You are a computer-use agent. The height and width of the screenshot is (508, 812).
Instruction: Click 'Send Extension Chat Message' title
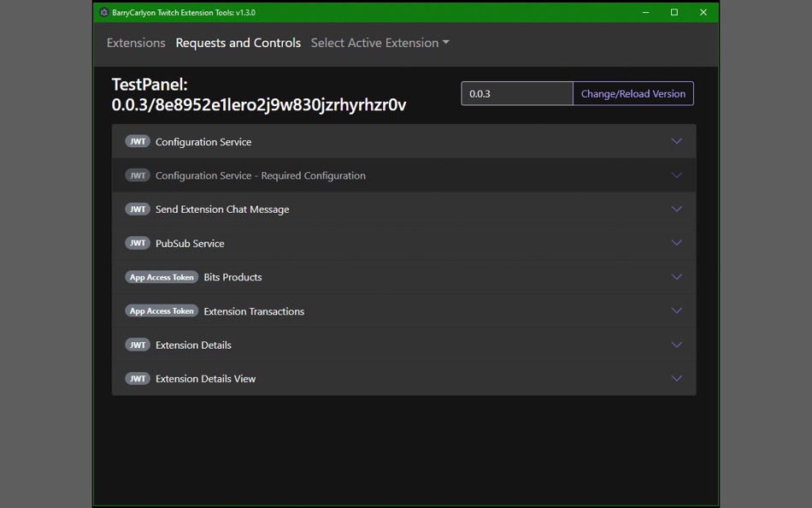(222, 210)
